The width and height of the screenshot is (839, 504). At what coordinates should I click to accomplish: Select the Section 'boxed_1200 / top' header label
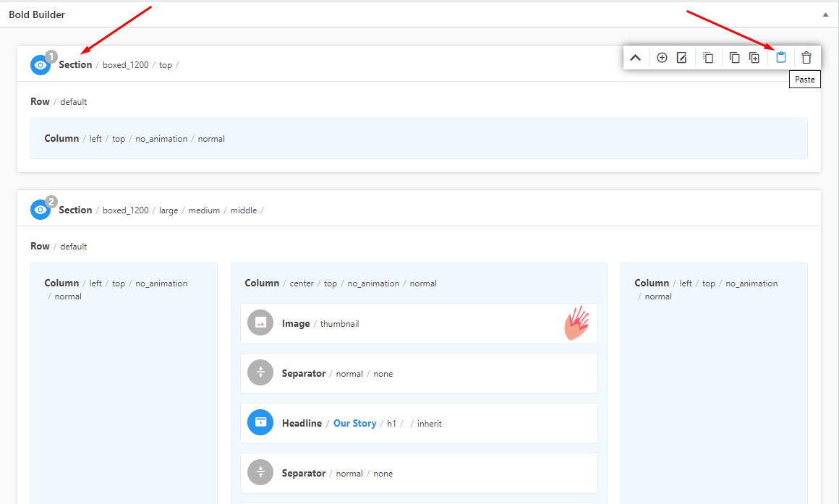tap(119, 65)
